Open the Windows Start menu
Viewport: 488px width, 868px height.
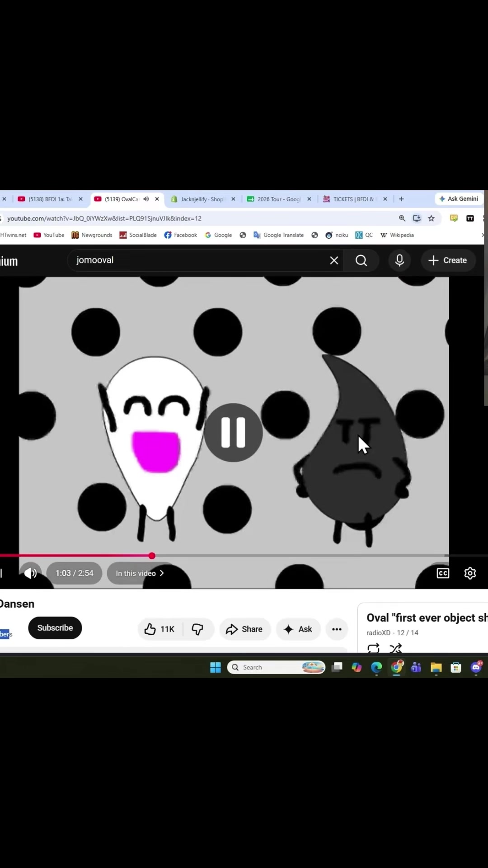(216, 667)
